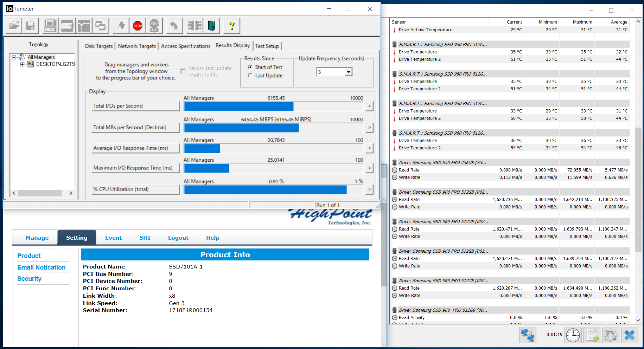Click the Product sidebar link
644x349 pixels.
[x=29, y=256]
